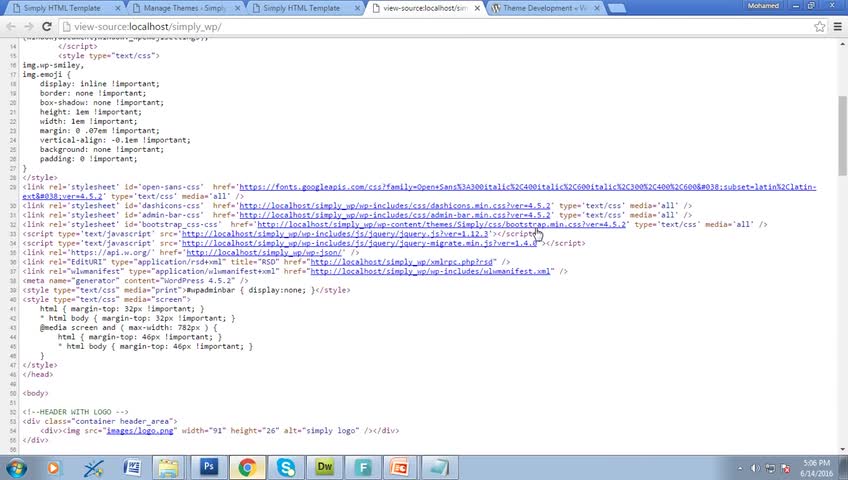Open Photoshop from the taskbar
The height and width of the screenshot is (480, 848).
(x=208, y=468)
